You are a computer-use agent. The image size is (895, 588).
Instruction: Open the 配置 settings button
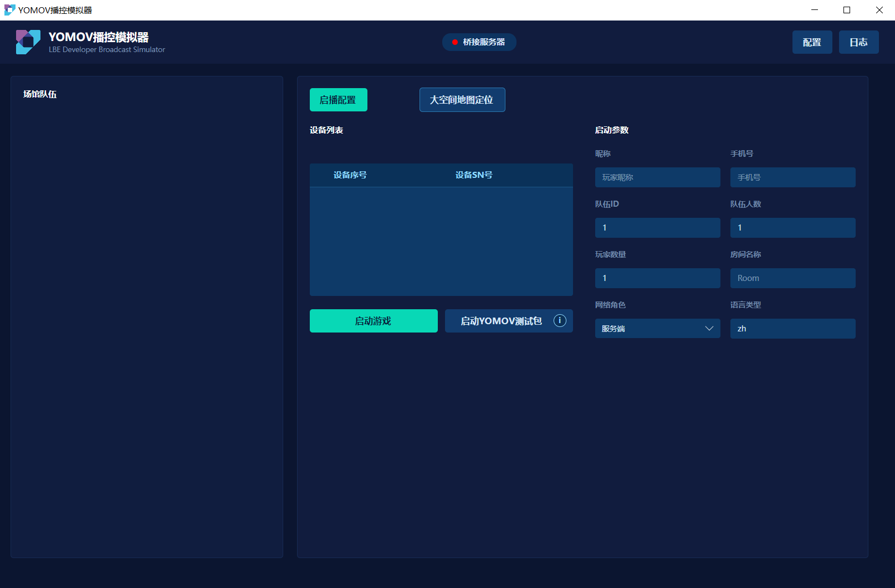pos(812,42)
